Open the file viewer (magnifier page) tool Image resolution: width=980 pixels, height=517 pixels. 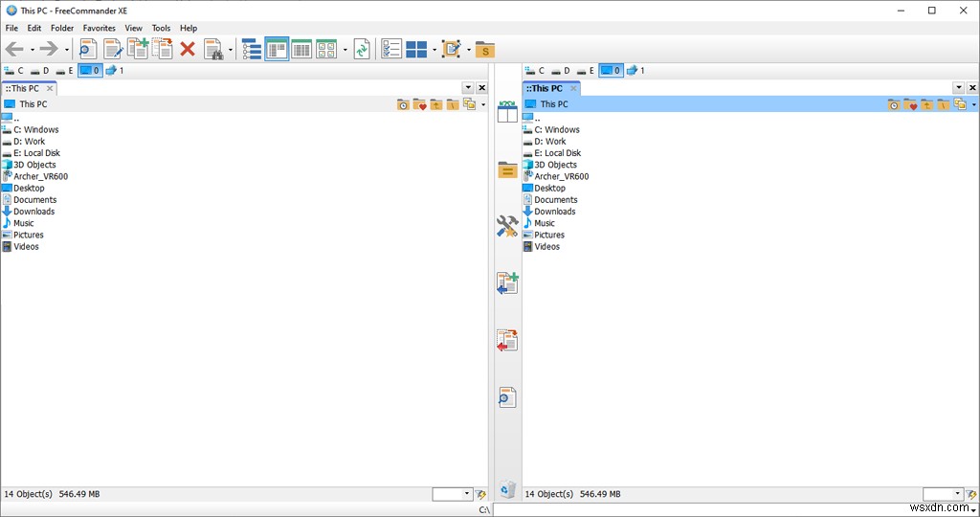tap(88, 49)
